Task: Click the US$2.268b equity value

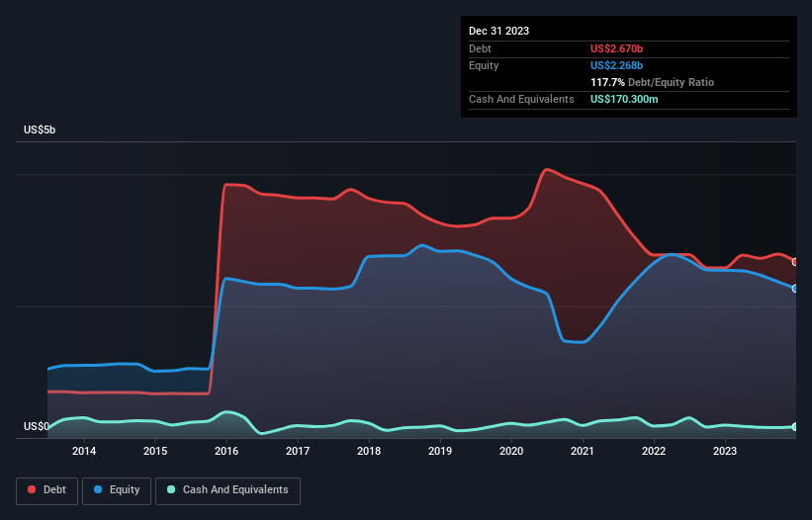Action: 616,65
